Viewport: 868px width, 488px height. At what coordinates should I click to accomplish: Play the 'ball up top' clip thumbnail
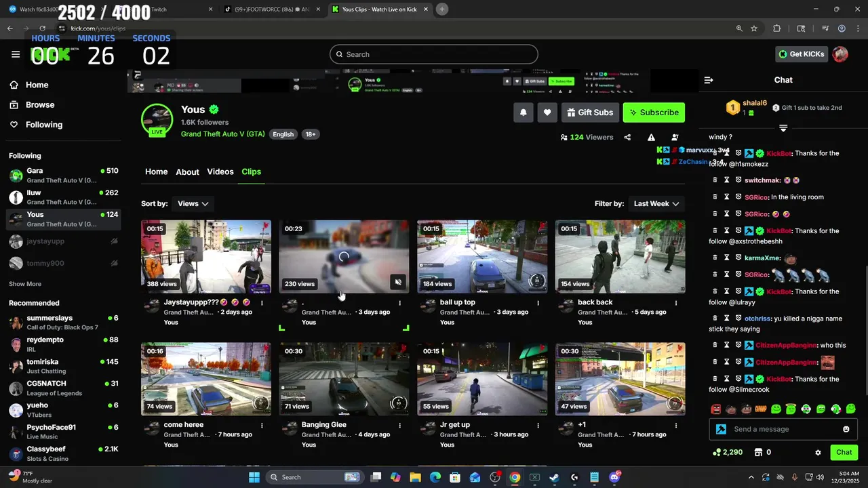click(482, 256)
